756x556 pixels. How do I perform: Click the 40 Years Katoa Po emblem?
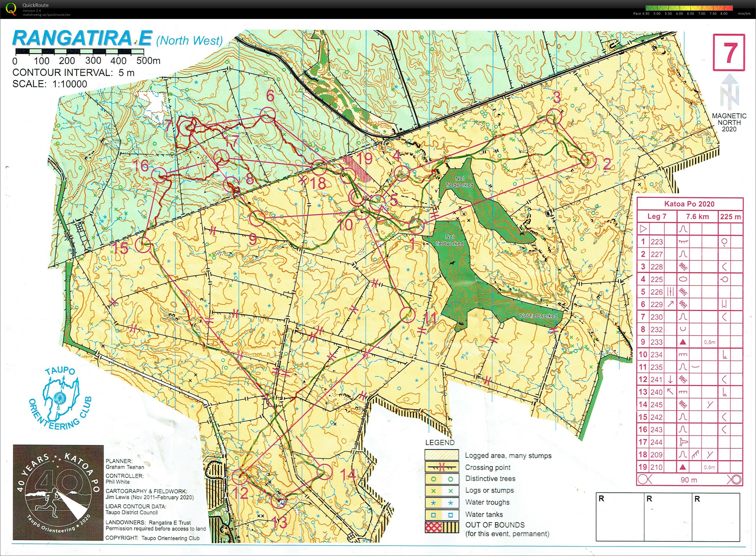click(58, 493)
